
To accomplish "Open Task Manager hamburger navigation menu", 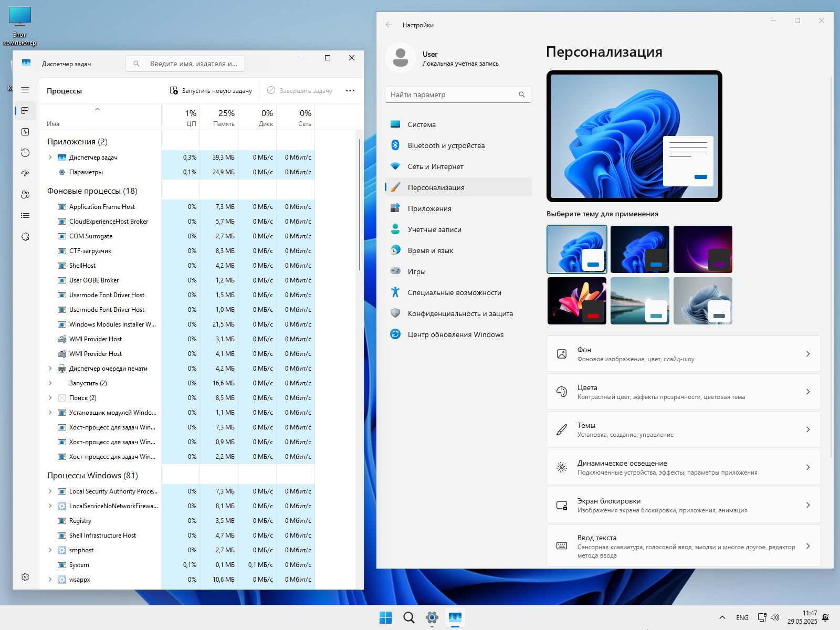I will 25,90.
